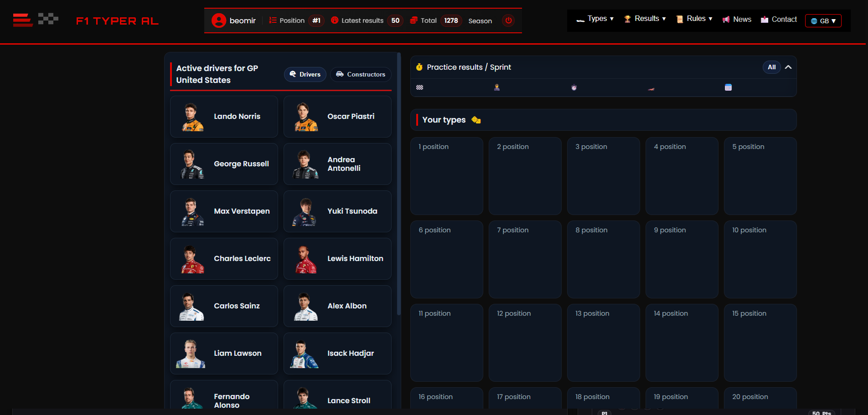Viewport: 868px width, 415px height.
Task: Click the beomir username link
Action: (243, 20)
